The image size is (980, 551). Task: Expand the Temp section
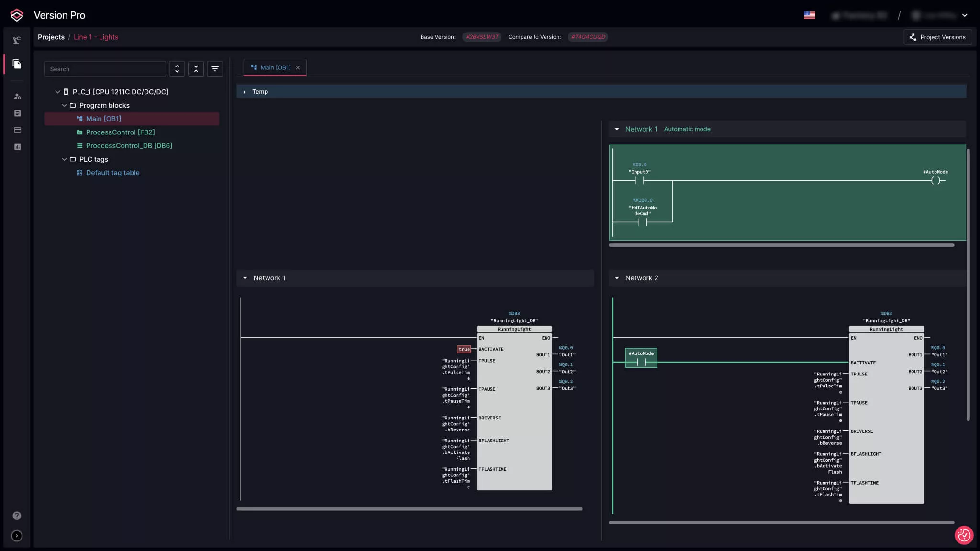pos(245,92)
